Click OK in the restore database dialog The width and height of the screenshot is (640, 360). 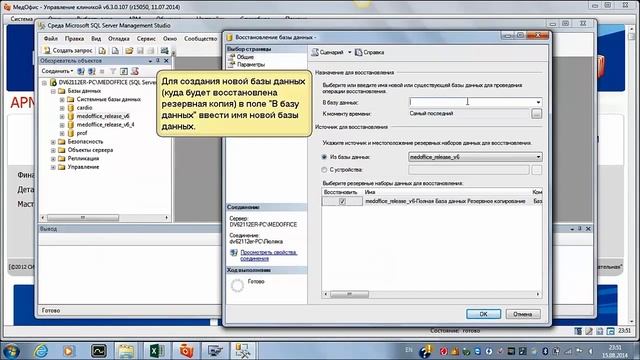pos(483,314)
